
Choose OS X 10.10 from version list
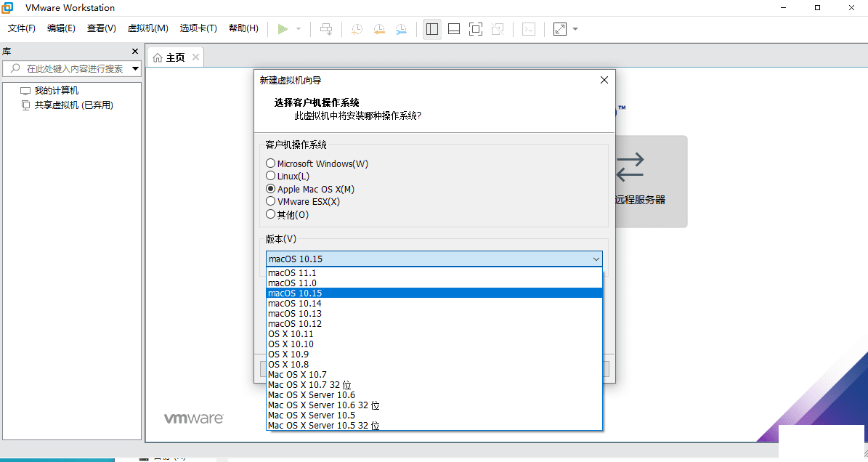click(434, 344)
